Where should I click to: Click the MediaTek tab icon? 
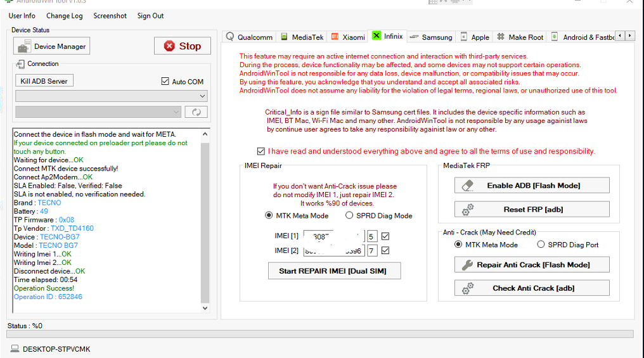coord(285,37)
